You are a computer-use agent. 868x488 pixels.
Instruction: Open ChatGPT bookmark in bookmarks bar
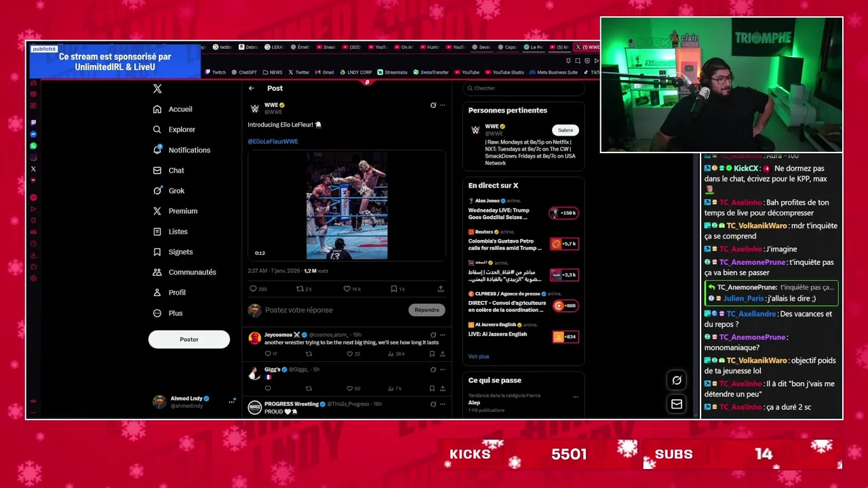tap(244, 73)
